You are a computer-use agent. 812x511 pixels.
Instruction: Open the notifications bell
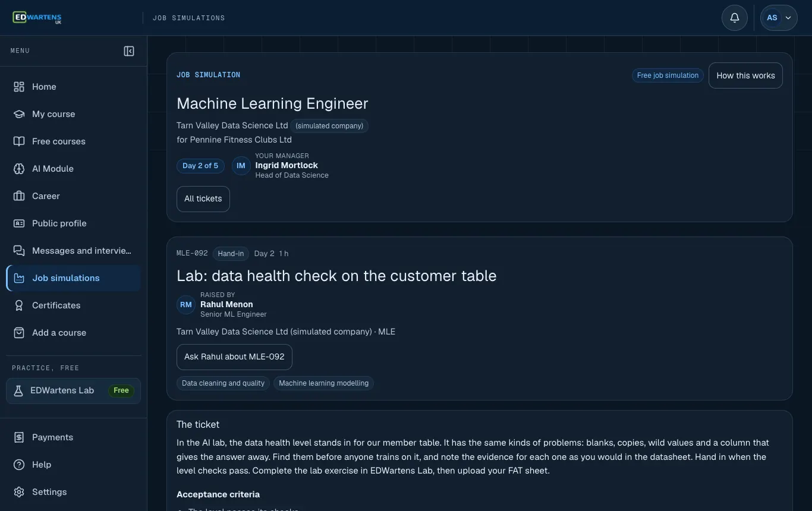point(735,18)
